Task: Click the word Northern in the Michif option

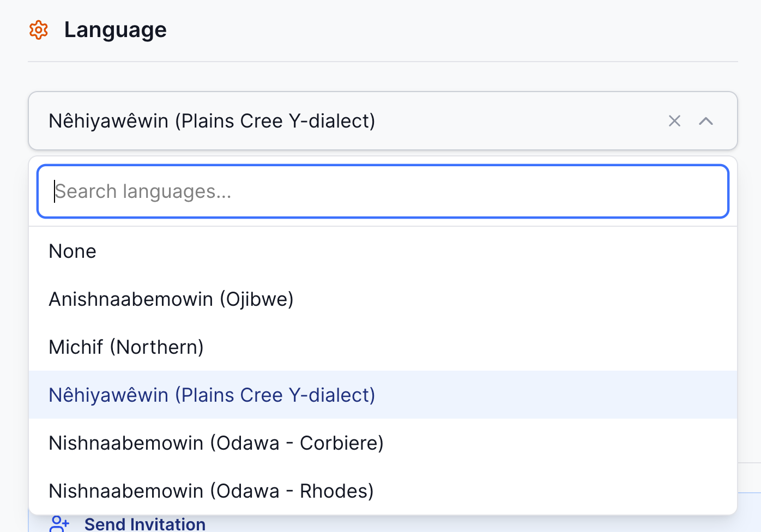Action: click(157, 347)
